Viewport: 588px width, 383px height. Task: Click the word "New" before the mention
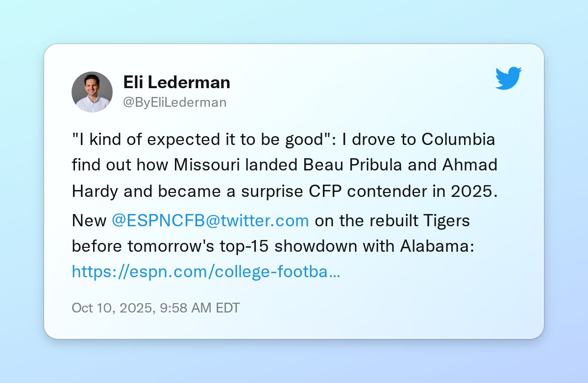pyautogui.click(x=89, y=220)
